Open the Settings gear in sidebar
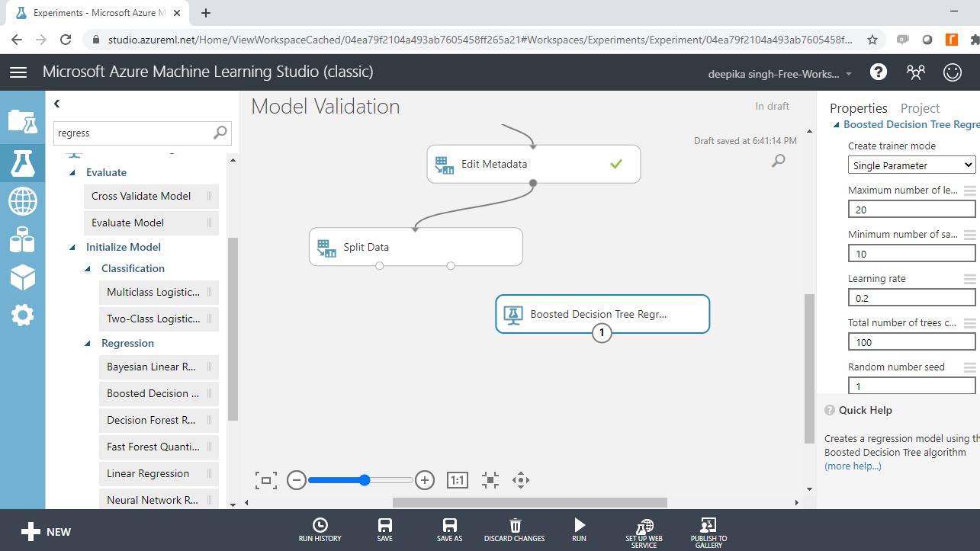 click(22, 315)
